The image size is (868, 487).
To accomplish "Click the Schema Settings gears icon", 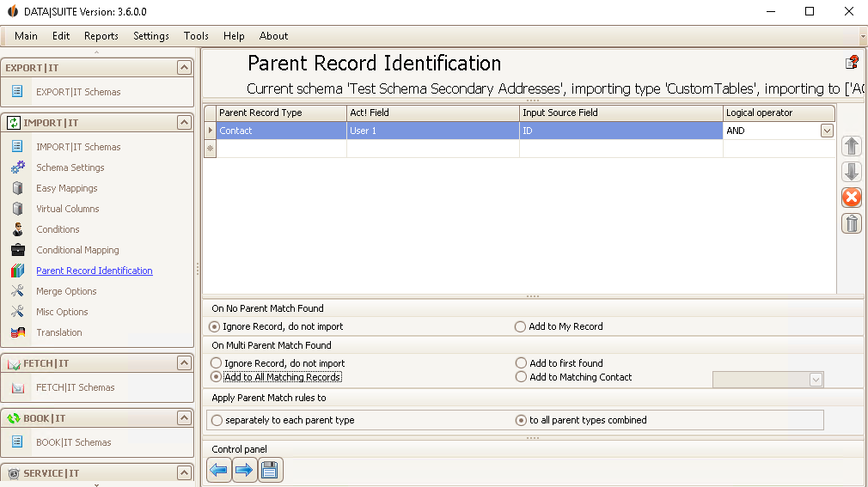I will [x=18, y=167].
